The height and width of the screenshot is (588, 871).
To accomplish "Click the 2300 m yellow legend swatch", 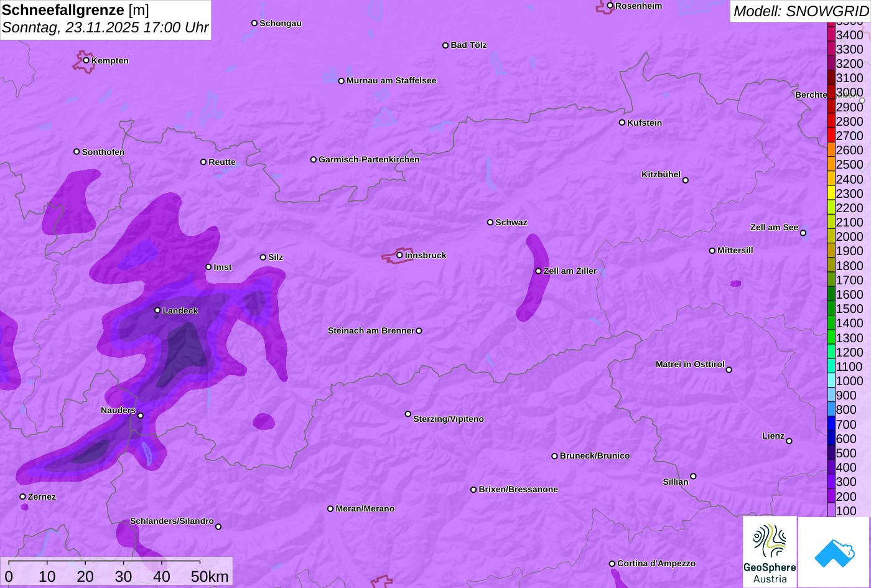I will [x=831, y=193].
